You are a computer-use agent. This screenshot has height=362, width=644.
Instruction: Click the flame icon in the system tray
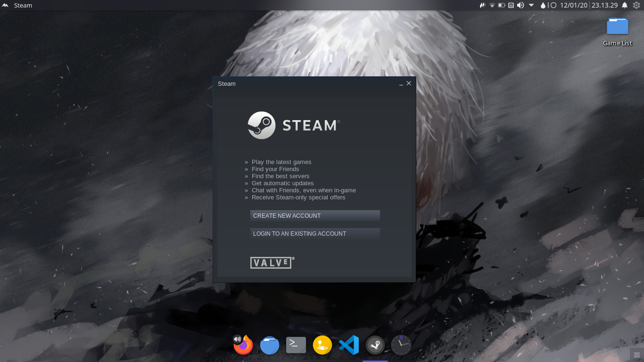point(482,5)
